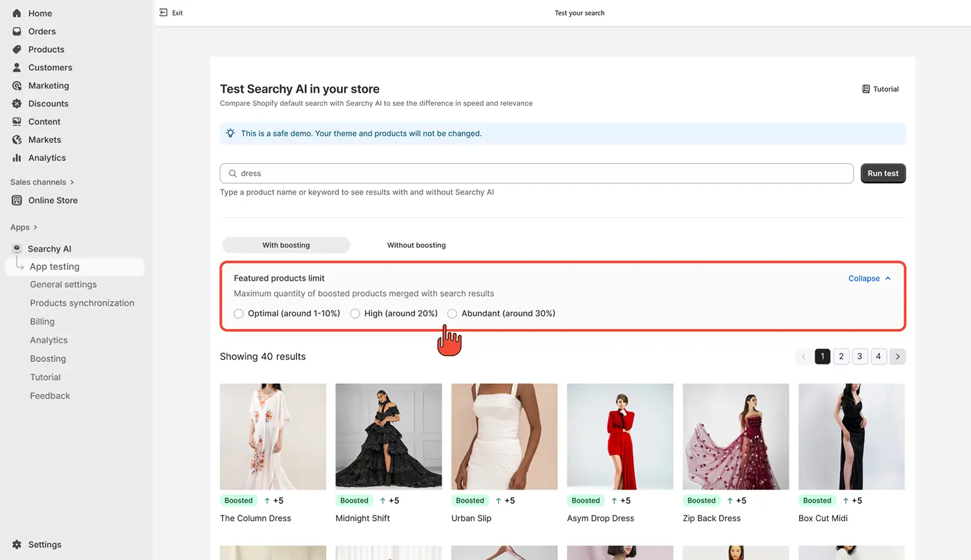
Task: Open the Searchy AI app icon
Action: [x=15, y=248]
